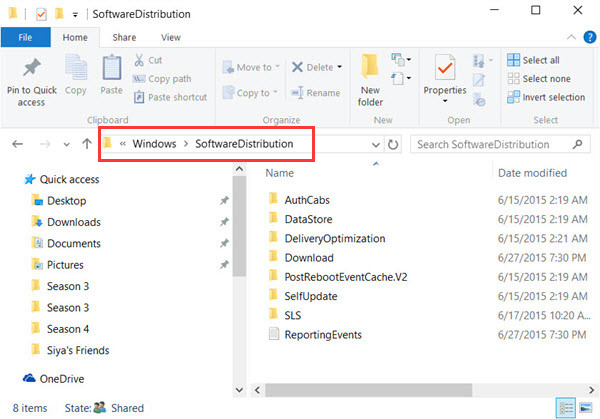
Task: Click Select all in ribbon
Action: (533, 60)
